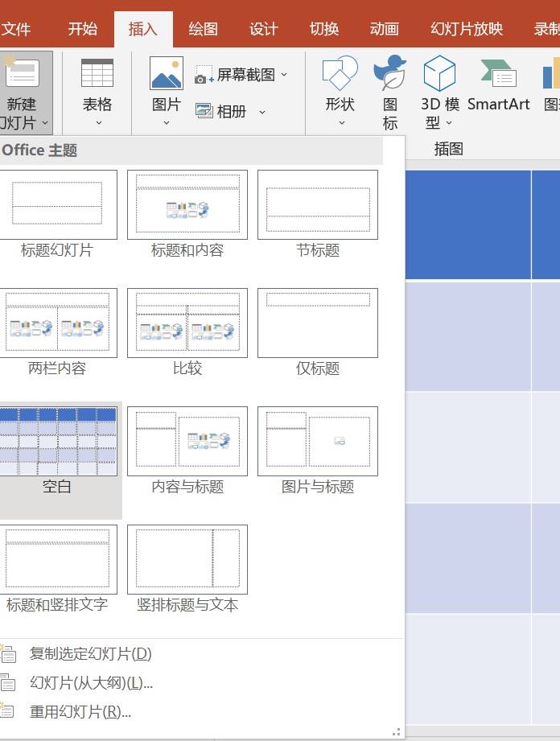Click the 形状 shapes icon

[x=340, y=72]
